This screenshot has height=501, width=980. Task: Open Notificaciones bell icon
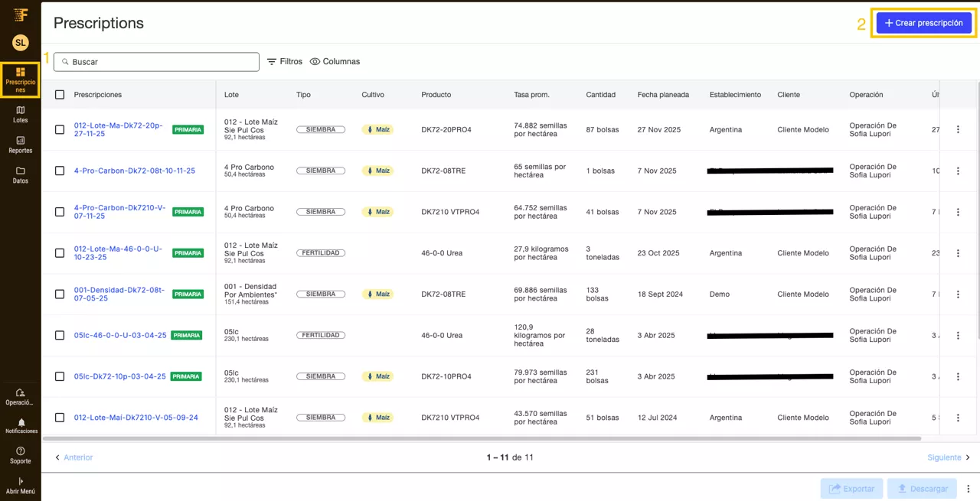click(x=21, y=426)
